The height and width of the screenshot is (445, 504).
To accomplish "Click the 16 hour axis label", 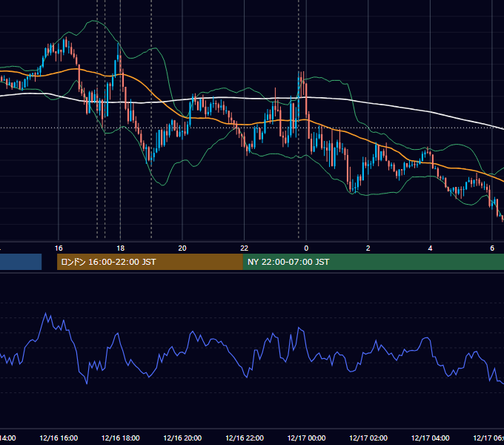I will coord(59,248).
